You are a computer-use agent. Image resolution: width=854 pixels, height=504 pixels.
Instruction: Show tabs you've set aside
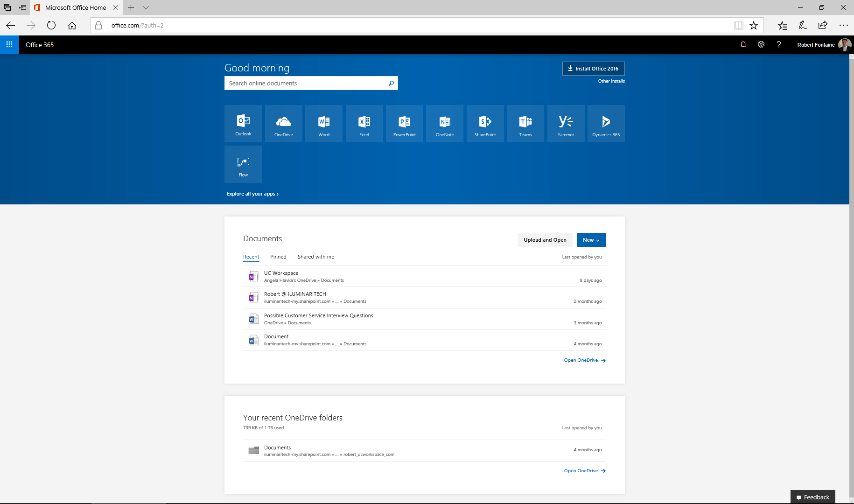7,7
